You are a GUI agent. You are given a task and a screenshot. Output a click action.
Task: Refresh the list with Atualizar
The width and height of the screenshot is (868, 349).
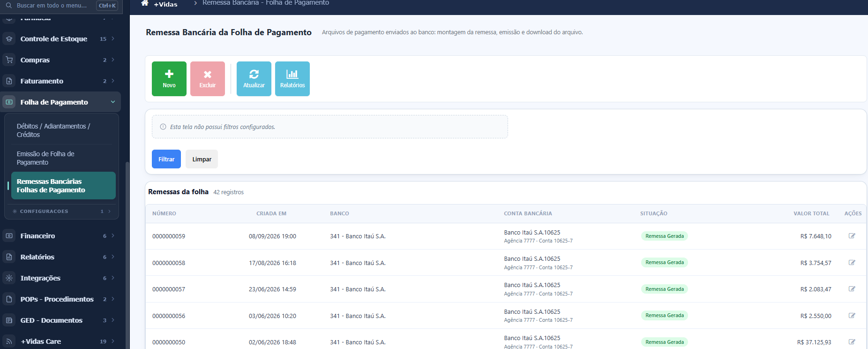point(254,79)
